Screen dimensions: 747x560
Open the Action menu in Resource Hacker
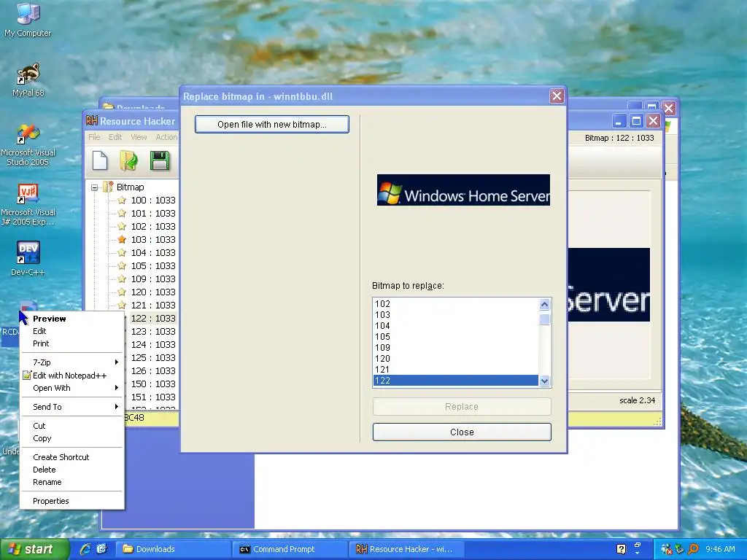[166, 137]
